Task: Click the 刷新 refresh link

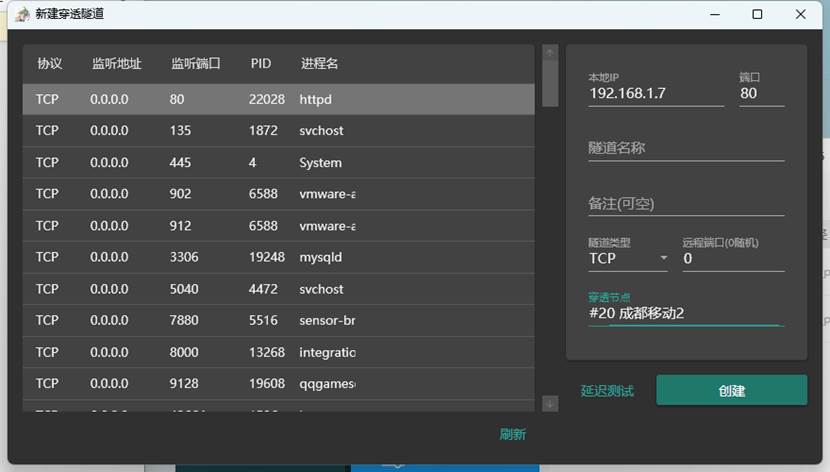Action: coord(512,434)
